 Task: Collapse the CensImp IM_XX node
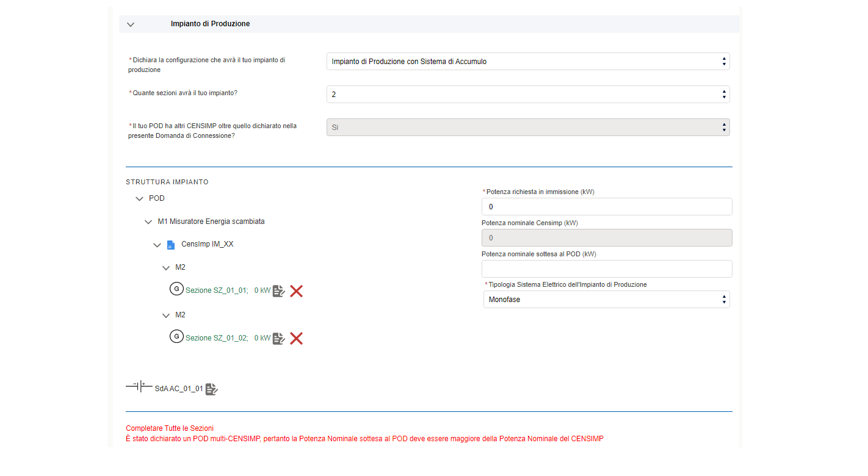click(157, 245)
